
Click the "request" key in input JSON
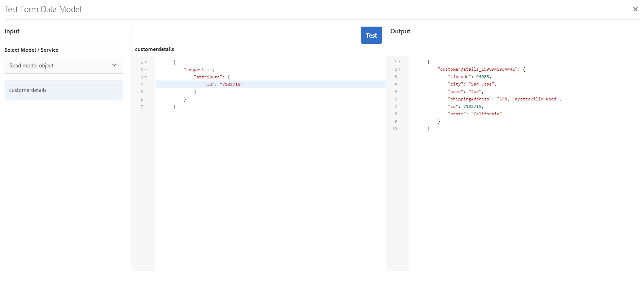[x=195, y=70]
